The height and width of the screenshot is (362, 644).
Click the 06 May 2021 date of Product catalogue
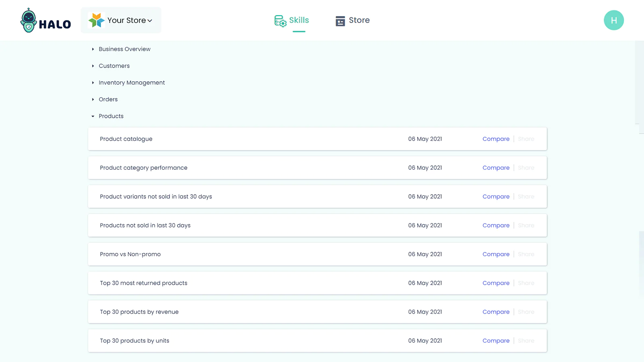[x=425, y=139]
